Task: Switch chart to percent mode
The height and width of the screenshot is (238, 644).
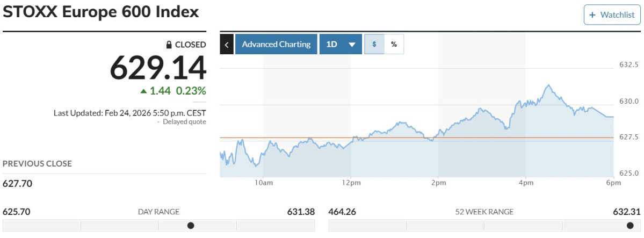Action: (394, 44)
